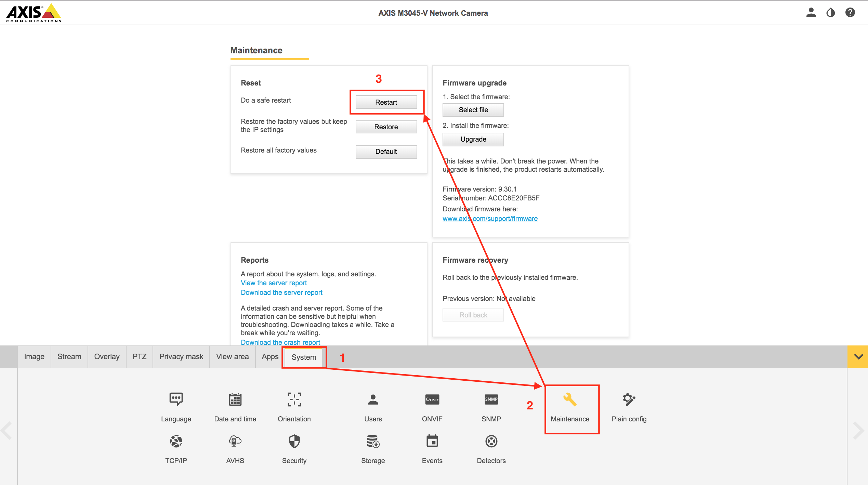868x485 pixels.
Task: Click the Restart button
Action: (386, 102)
